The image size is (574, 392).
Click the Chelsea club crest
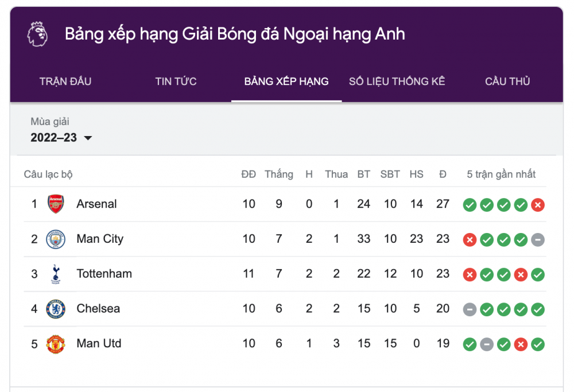pos(56,309)
